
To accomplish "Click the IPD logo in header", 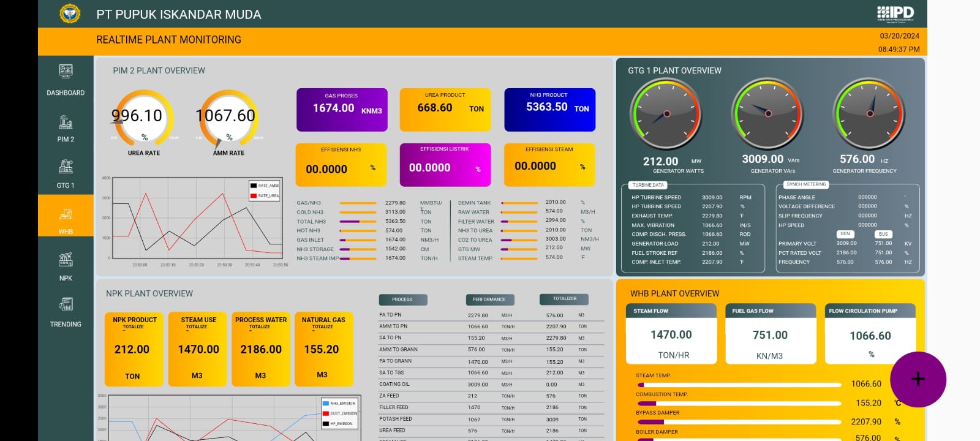I will point(895,13).
